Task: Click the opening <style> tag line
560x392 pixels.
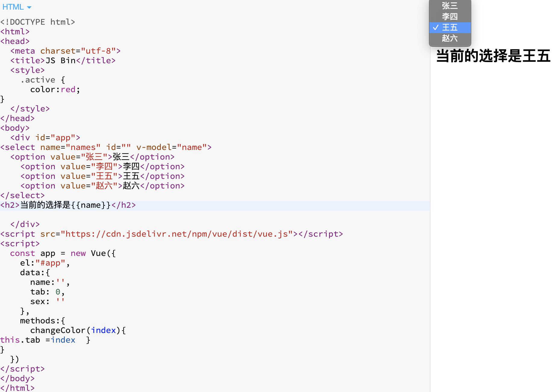Action: tap(27, 70)
